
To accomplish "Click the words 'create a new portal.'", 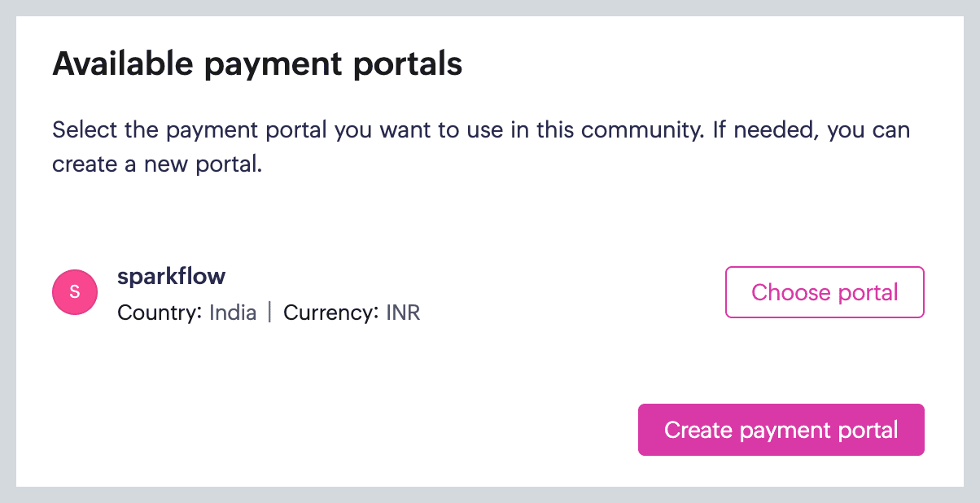I will (x=157, y=164).
